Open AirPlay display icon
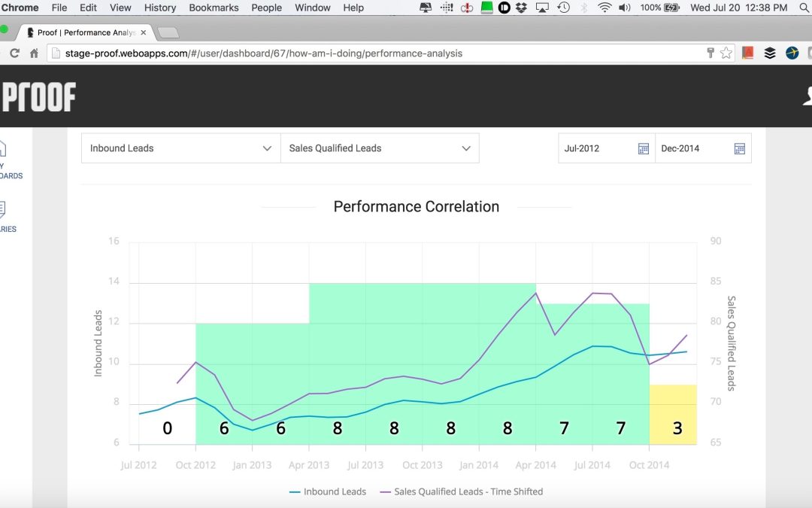This screenshot has height=508, width=812. coord(542,8)
